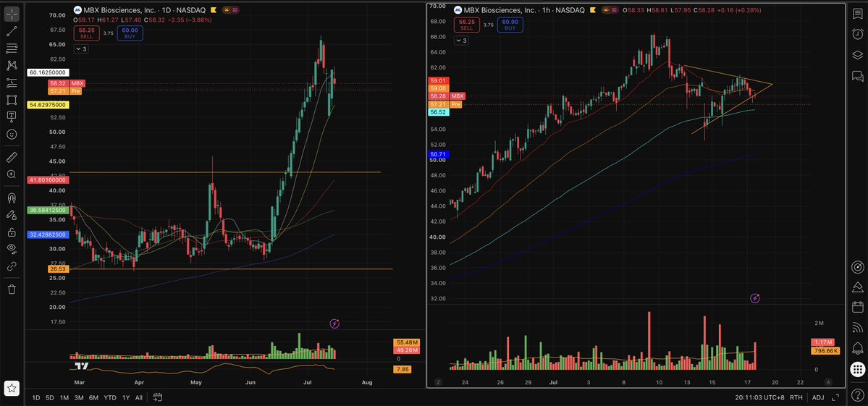Open the chats panel icon
868x406 pixels.
[x=857, y=76]
